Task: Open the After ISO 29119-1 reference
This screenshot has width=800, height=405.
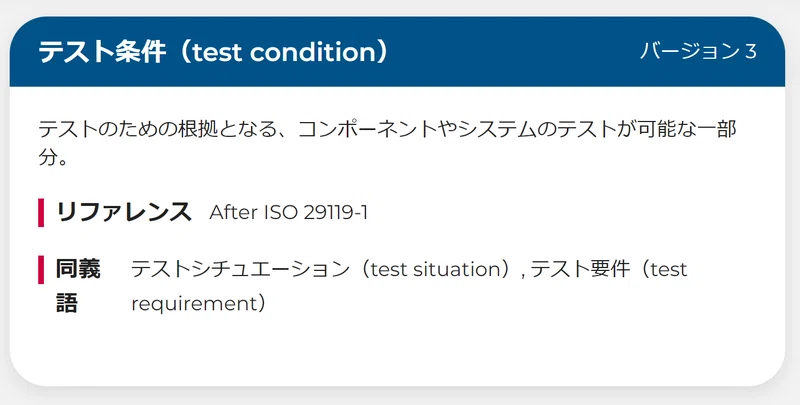Action: pyautogui.click(x=288, y=212)
